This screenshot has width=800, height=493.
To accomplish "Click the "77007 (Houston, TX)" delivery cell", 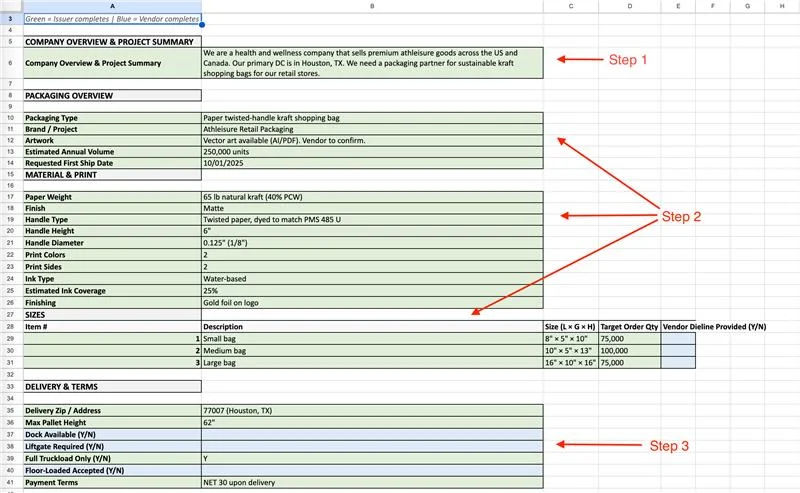I will [372, 410].
